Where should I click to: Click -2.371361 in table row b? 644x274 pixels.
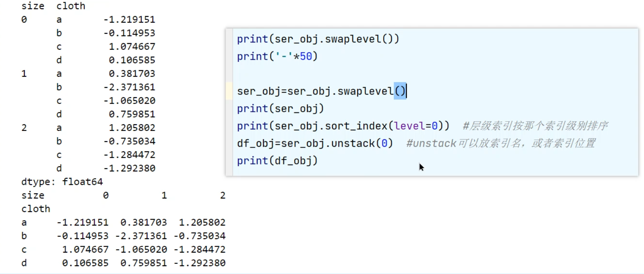(141, 236)
